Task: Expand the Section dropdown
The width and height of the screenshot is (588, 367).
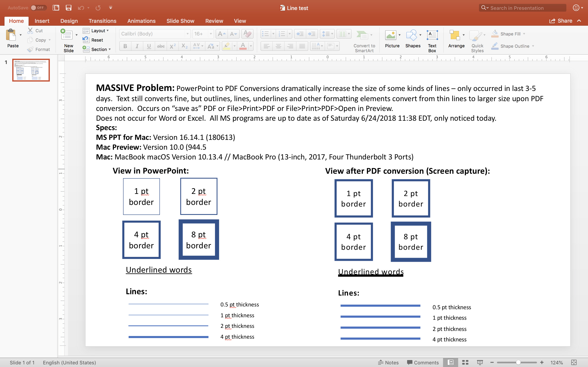Action: click(x=97, y=49)
